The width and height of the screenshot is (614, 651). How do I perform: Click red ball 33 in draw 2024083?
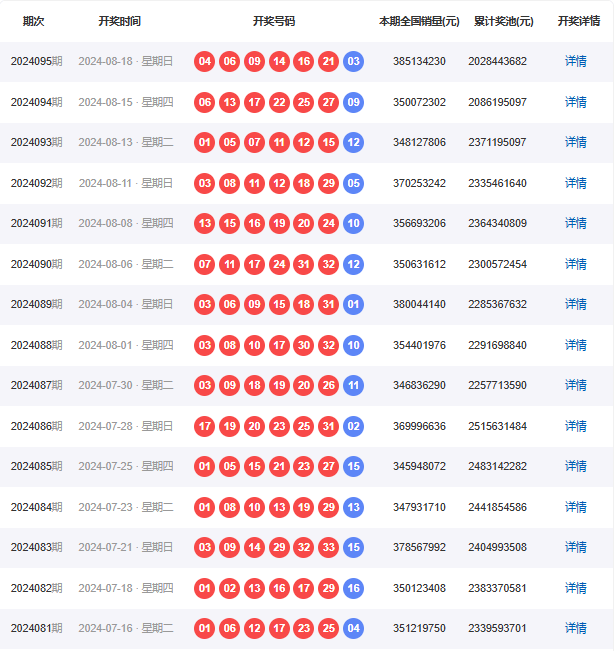tap(328, 547)
